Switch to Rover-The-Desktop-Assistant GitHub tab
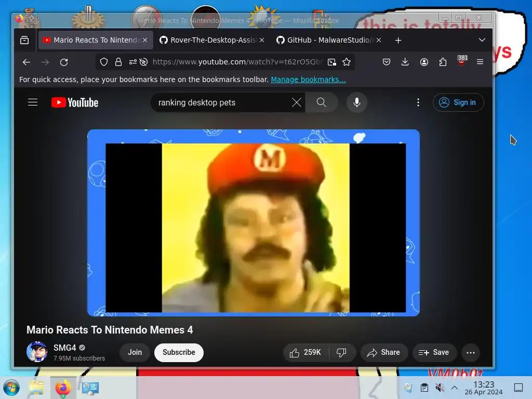 pos(212,40)
